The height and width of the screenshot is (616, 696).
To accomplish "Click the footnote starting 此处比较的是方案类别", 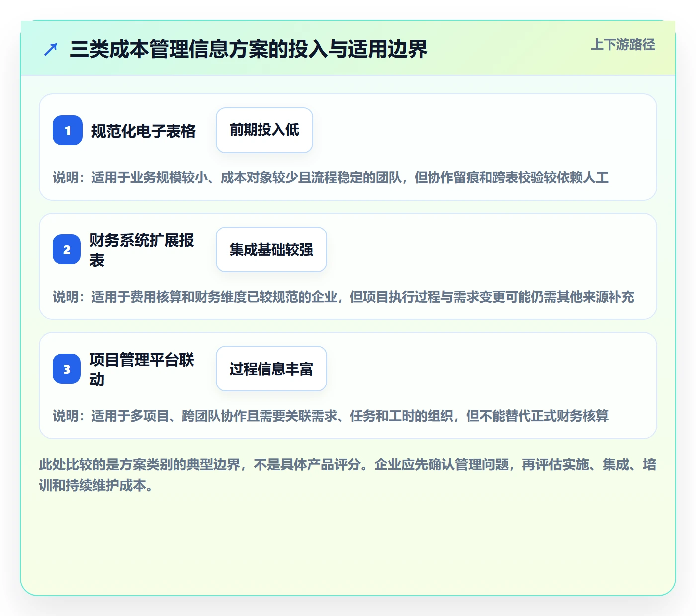I will click(x=348, y=475).
